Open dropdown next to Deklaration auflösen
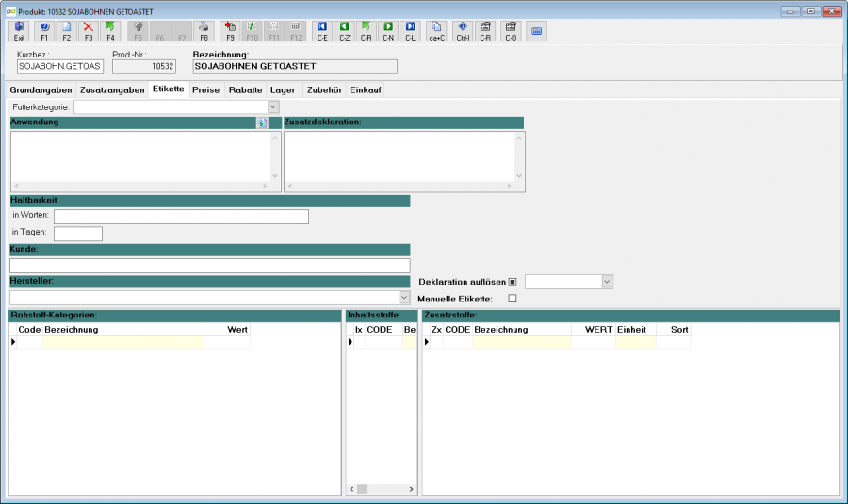 pyautogui.click(x=607, y=282)
